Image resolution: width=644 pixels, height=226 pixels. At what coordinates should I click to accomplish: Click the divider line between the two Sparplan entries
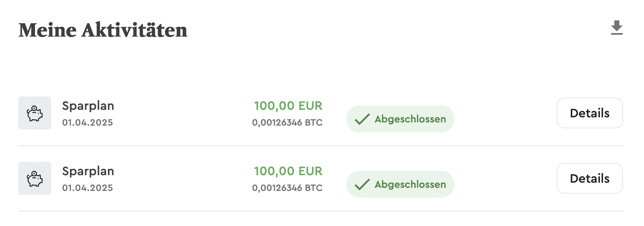[320, 146]
